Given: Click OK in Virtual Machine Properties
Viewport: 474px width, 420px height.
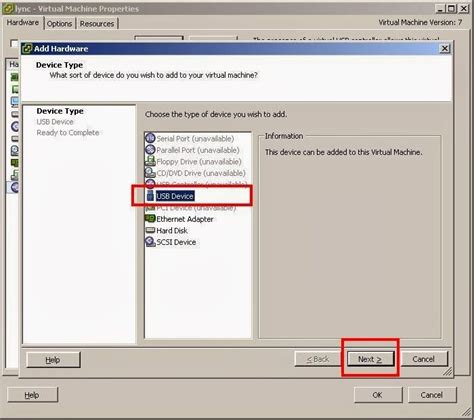Looking at the screenshot, I should click(378, 395).
